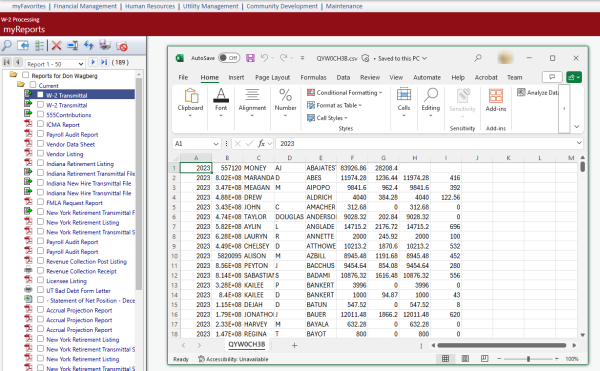Switch to Page Break Preview in status bar
This screenshot has width=600, height=371.
(484, 359)
